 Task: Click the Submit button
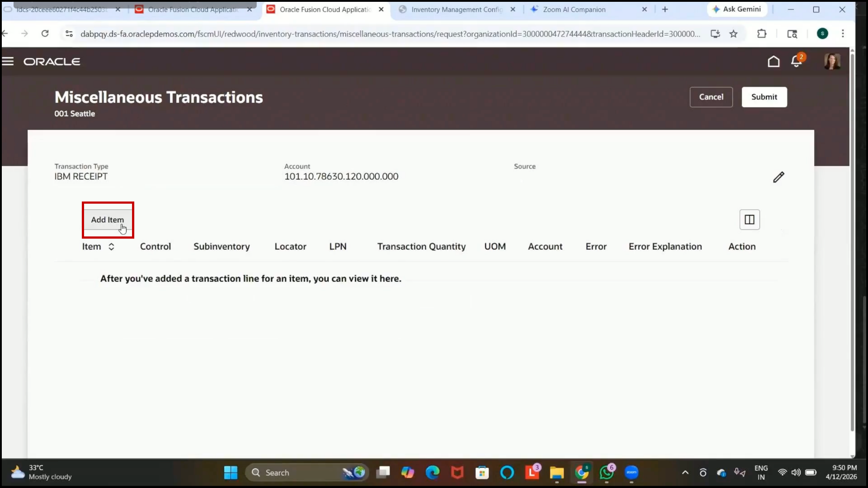[x=764, y=97]
